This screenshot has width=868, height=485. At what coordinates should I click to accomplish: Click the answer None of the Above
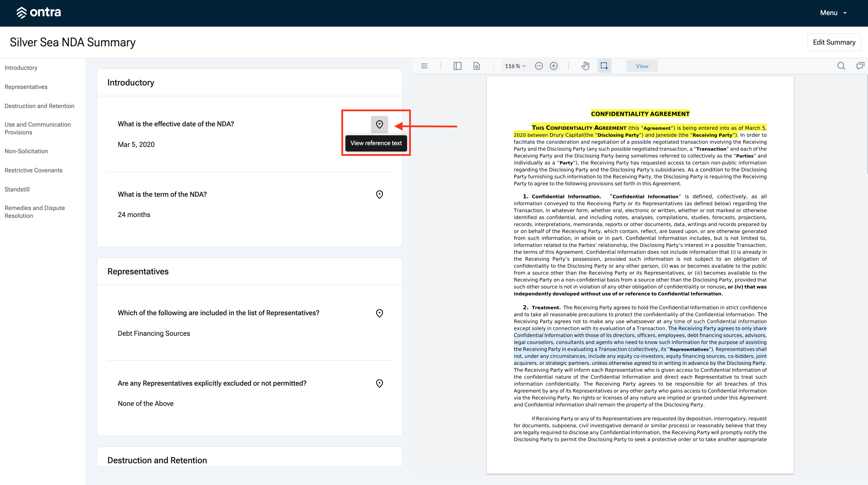point(146,403)
